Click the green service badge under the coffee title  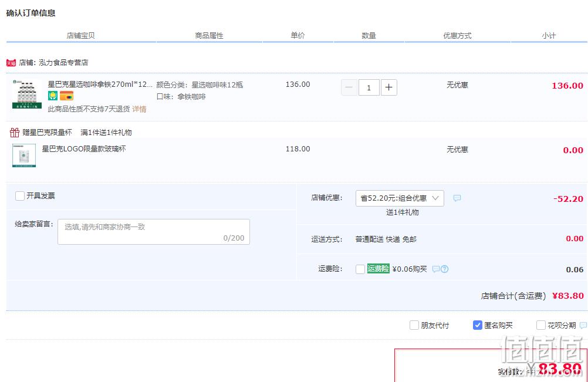coord(52,96)
